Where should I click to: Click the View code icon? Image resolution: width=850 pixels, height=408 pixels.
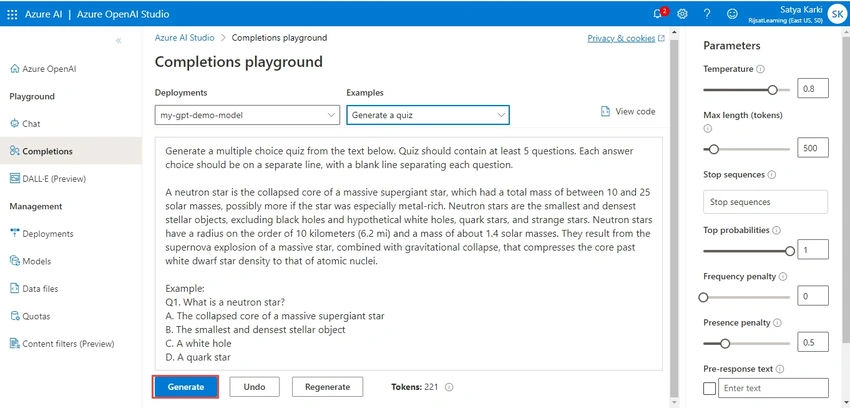606,111
